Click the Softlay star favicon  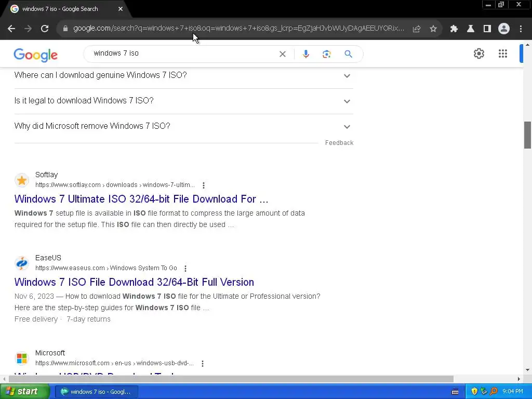(22, 180)
